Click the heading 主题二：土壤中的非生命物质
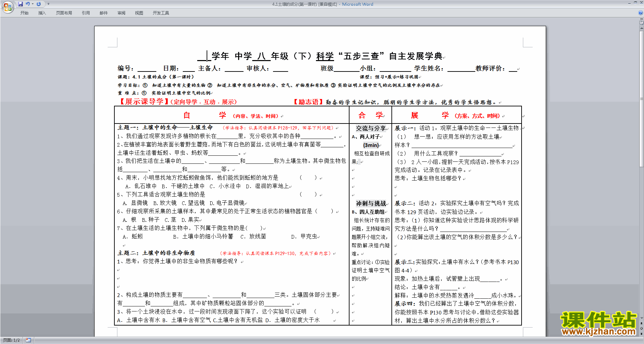The width and height of the screenshot is (644, 344). coord(156,253)
